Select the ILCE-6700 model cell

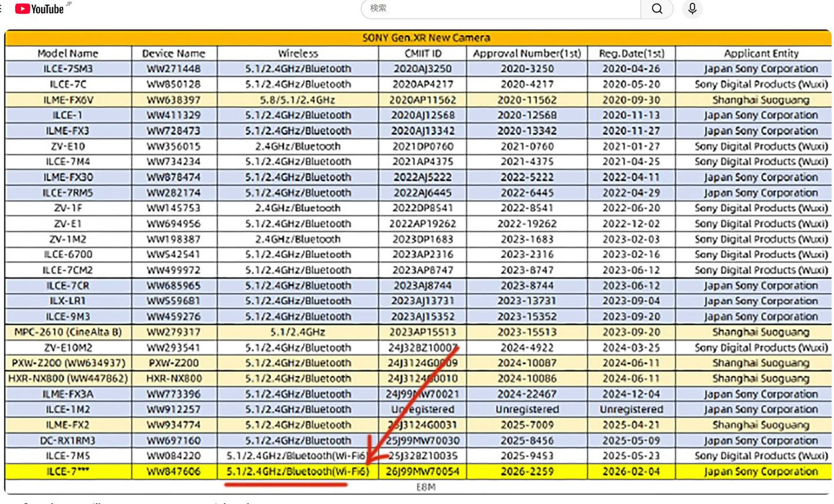coord(68,255)
